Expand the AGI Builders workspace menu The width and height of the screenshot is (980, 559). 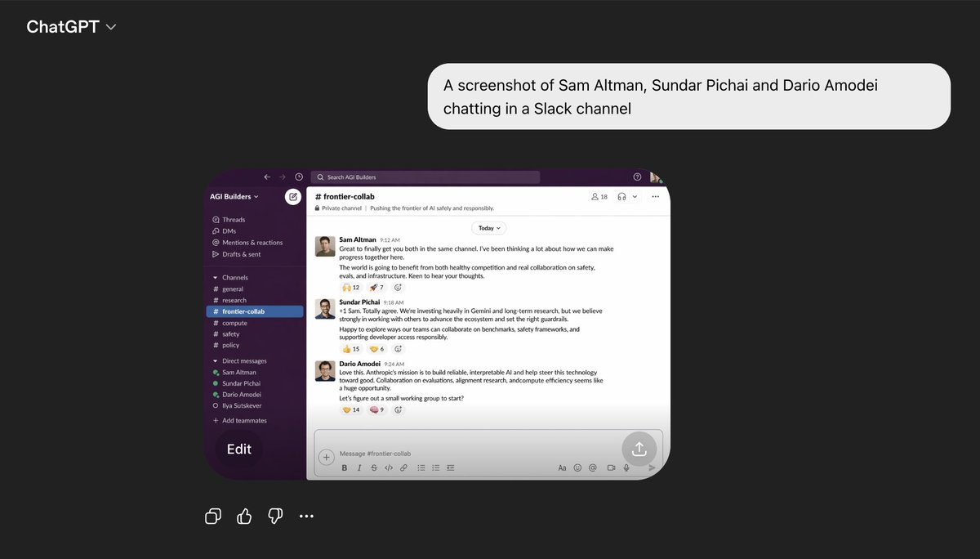(x=234, y=196)
